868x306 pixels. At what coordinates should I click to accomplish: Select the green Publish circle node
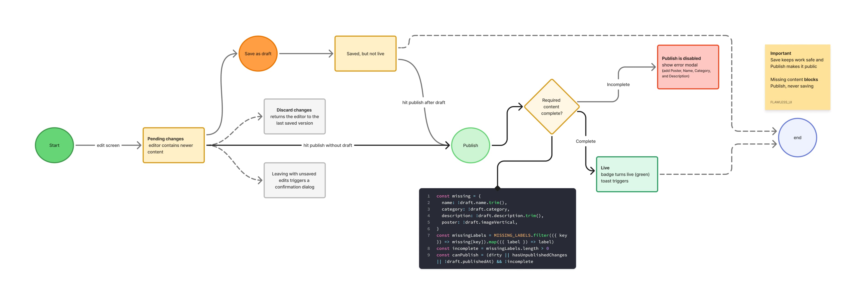[470, 145]
